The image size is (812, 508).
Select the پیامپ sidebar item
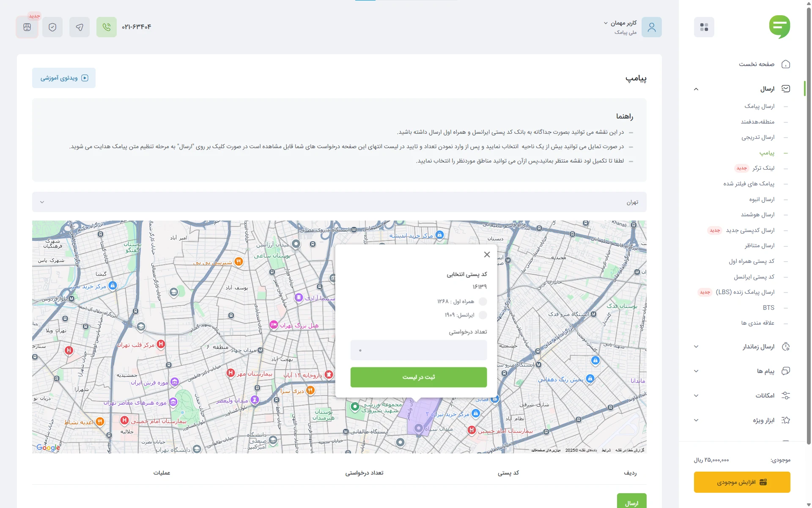767,153
